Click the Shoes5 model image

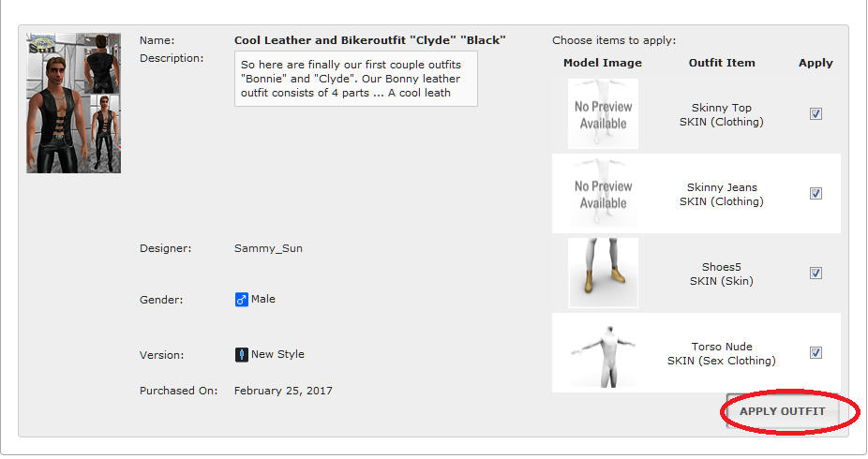coord(603,273)
